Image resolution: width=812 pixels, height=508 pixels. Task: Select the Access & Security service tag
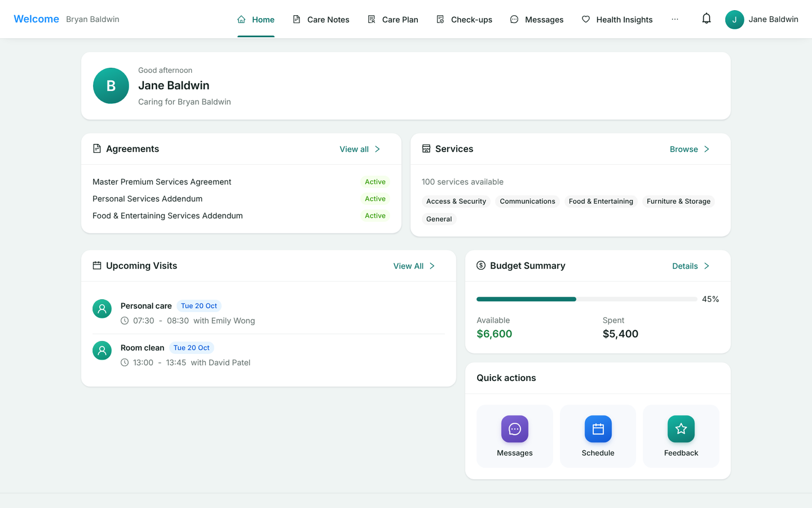[x=456, y=202]
